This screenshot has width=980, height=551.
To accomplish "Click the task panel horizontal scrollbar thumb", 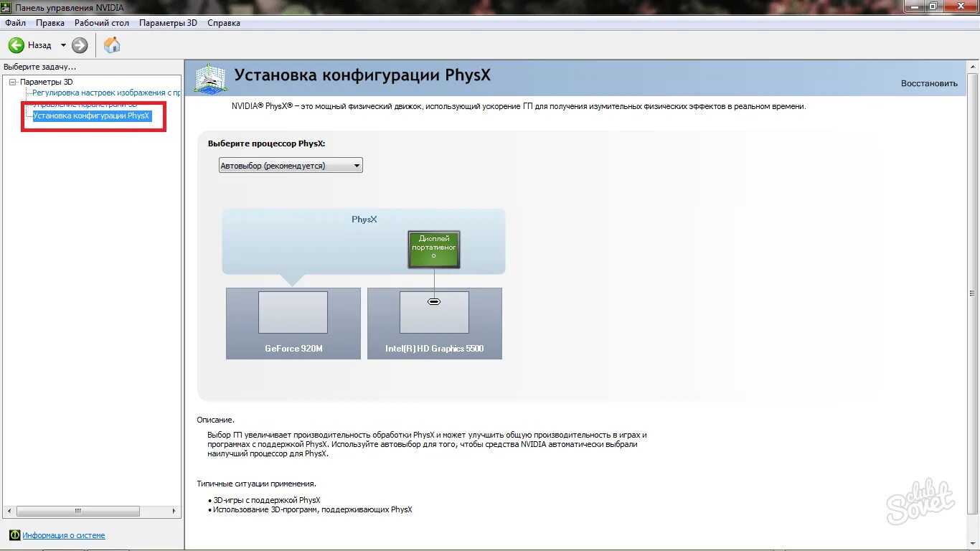I will pyautogui.click(x=77, y=512).
